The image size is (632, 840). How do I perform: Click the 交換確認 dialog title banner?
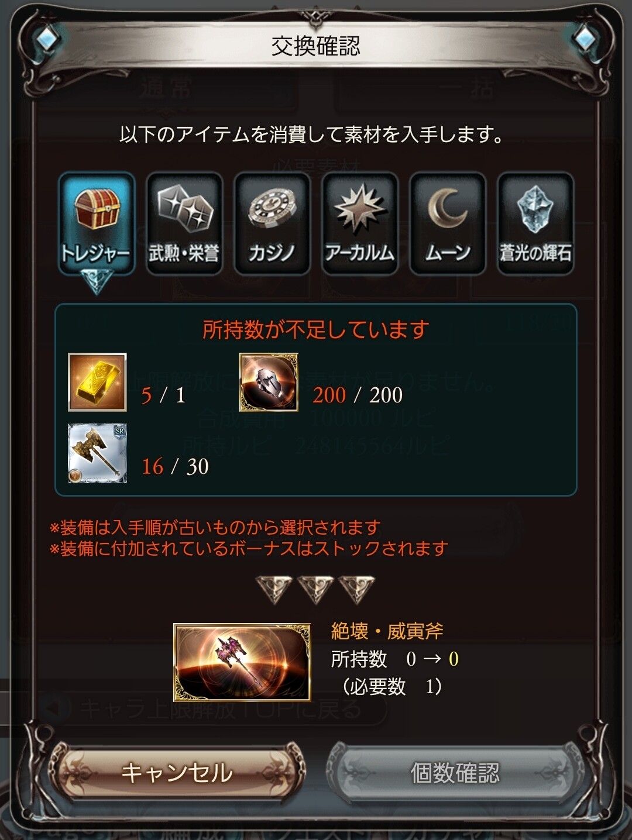pos(315,46)
